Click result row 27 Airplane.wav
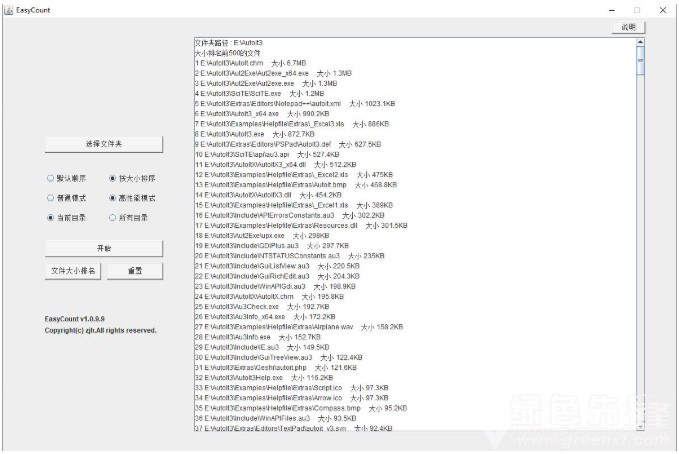 coord(299,327)
